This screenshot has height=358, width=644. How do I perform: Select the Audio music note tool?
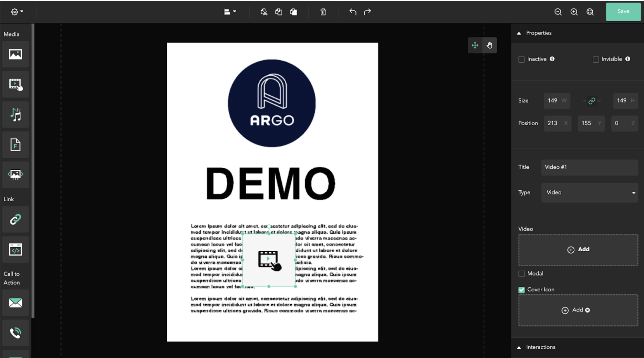15,115
